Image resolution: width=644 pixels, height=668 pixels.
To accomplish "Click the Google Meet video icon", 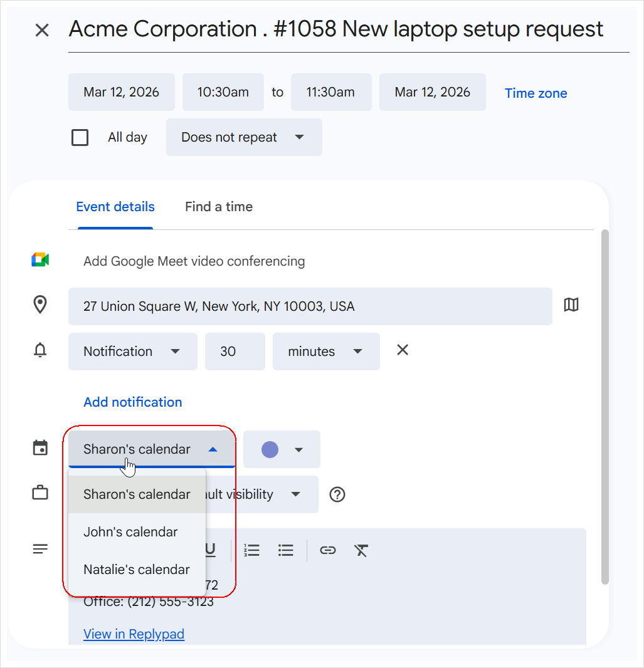I will click(40, 261).
